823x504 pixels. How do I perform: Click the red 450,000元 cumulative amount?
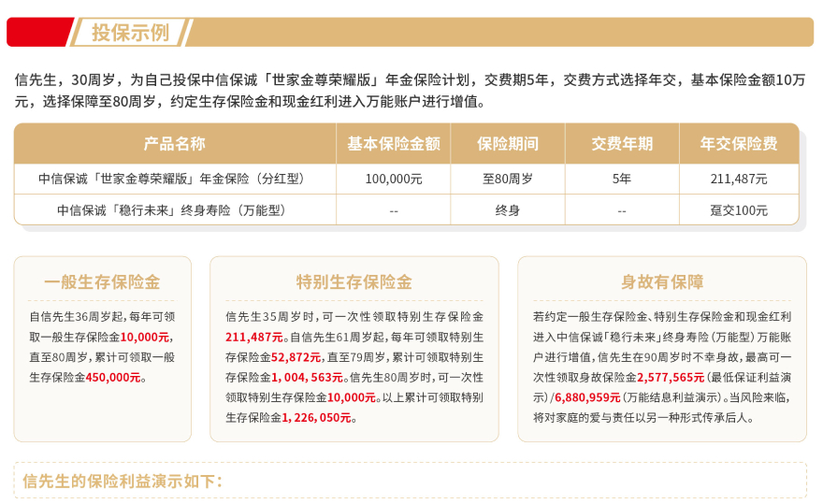click(113, 378)
